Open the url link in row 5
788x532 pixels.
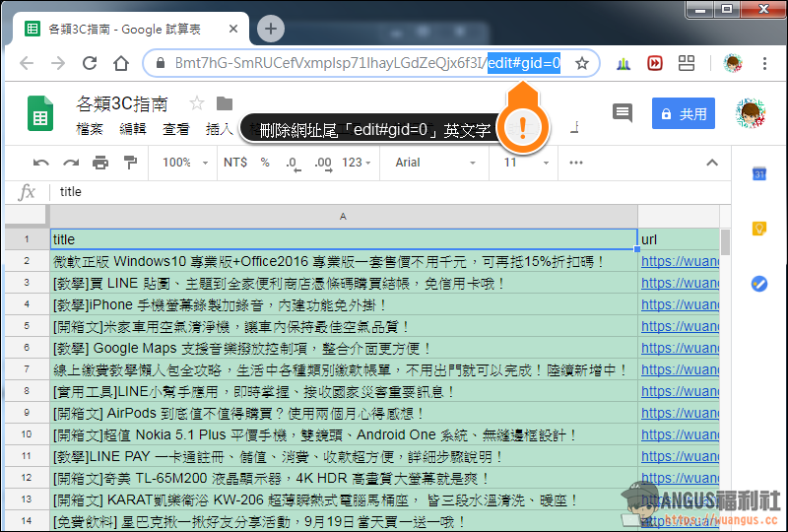[x=680, y=326]
